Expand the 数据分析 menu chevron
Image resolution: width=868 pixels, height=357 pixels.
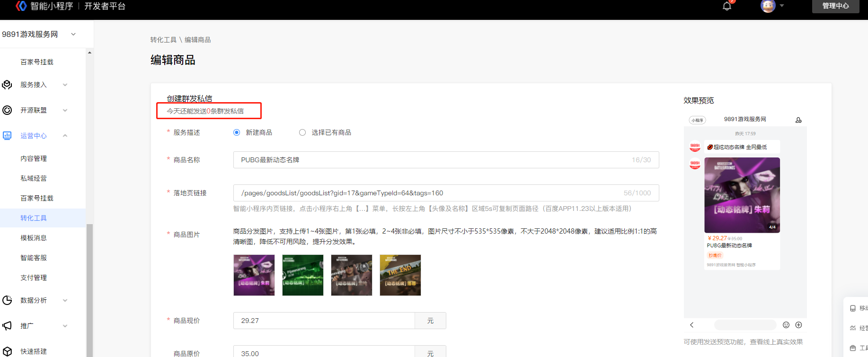pos(65,300)
